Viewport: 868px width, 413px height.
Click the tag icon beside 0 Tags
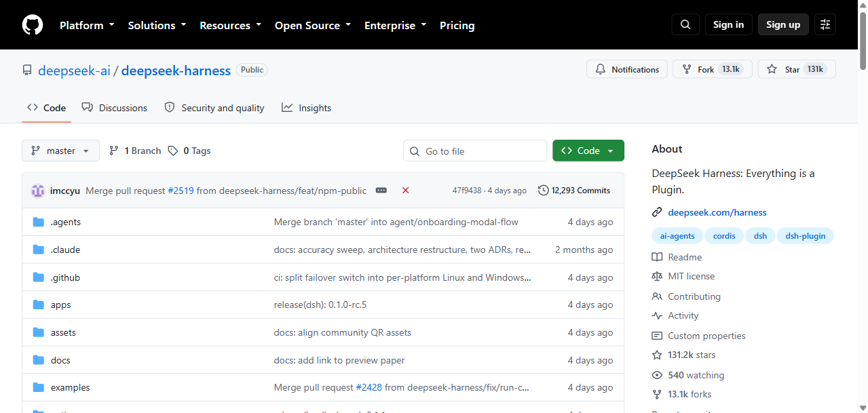[x=173, y=151]
